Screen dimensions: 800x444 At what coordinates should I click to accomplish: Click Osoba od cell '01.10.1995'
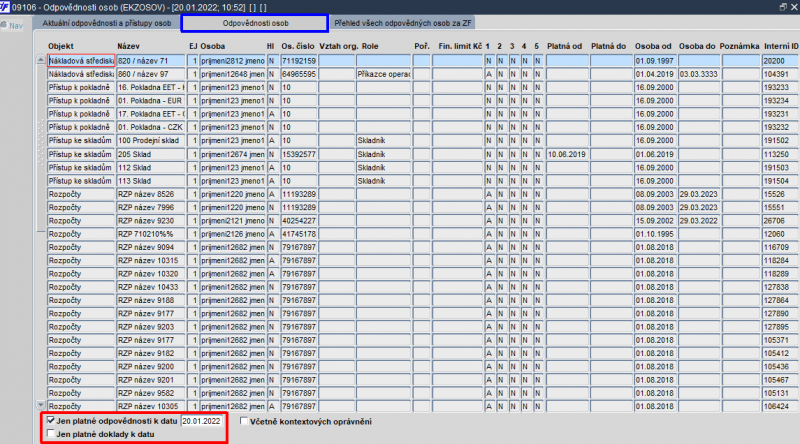(x=655, y=234)
